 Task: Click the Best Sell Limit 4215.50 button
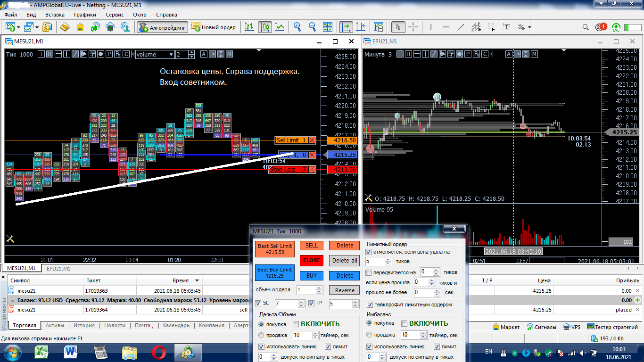(275, 249)
